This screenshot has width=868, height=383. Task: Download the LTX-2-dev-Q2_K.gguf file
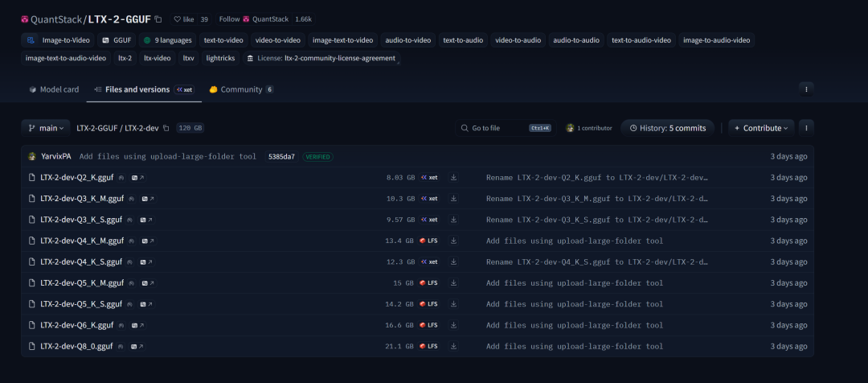(453, 177)
